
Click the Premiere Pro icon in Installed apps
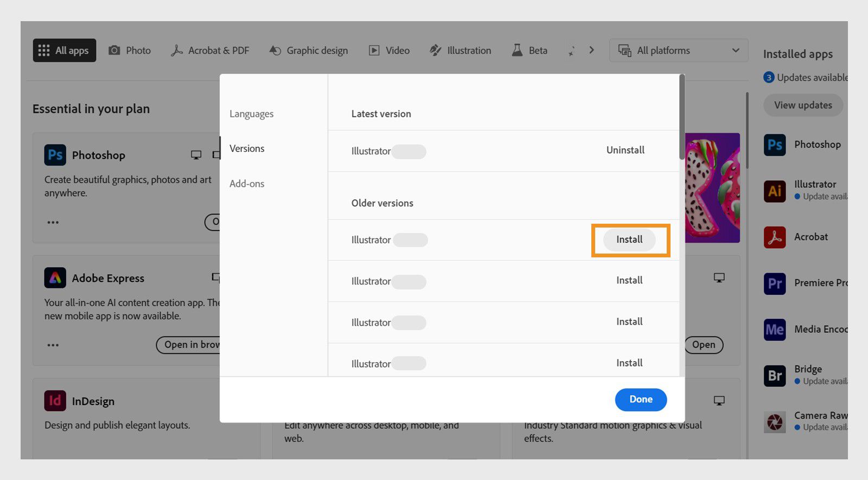click(775, 283)
